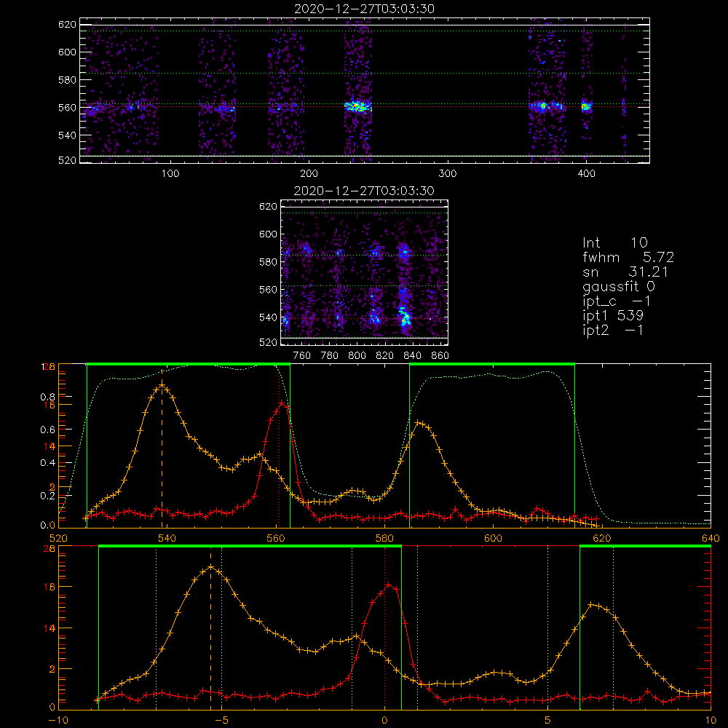Click the 0.8 y-axis label of profile plot
Image resolution: width=728 pixels, height=728 pixels.
(x=47, y=397)
